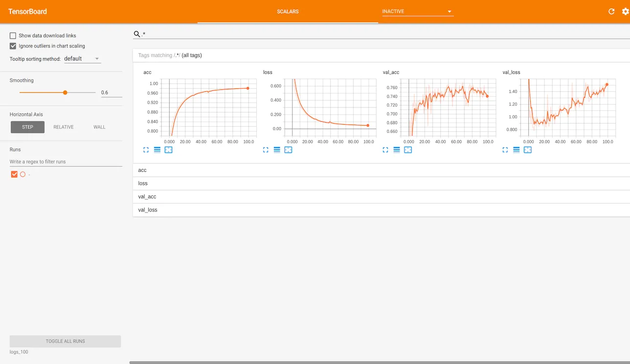This screenshot has width=630, height=364.
Task: Expand the acc tag group
Action: pyautogui.click(x=382, y=170)
